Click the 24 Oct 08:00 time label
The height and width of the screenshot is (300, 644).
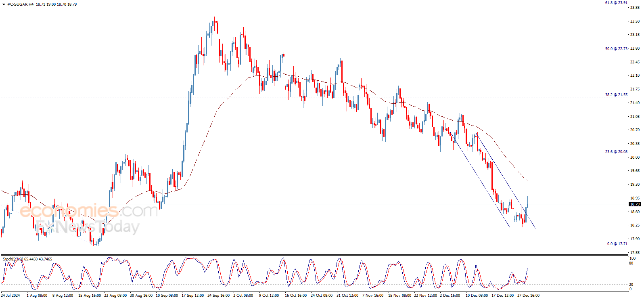pyautogui.click(x=322, y=296)
